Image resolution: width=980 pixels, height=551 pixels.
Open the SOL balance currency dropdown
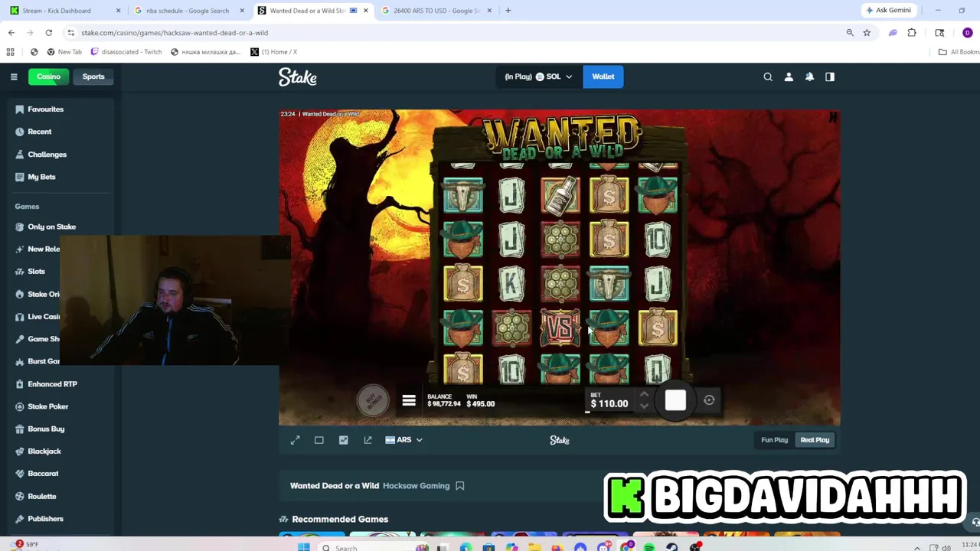point(538,77)
